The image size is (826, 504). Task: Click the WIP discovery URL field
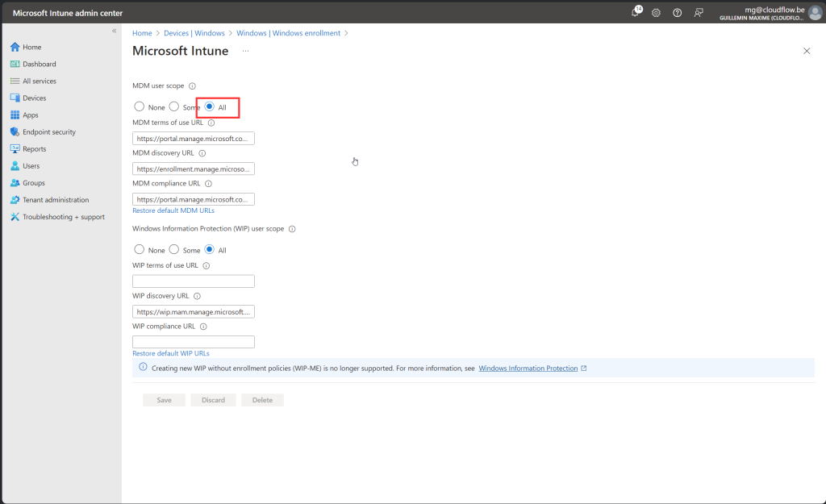194,312
